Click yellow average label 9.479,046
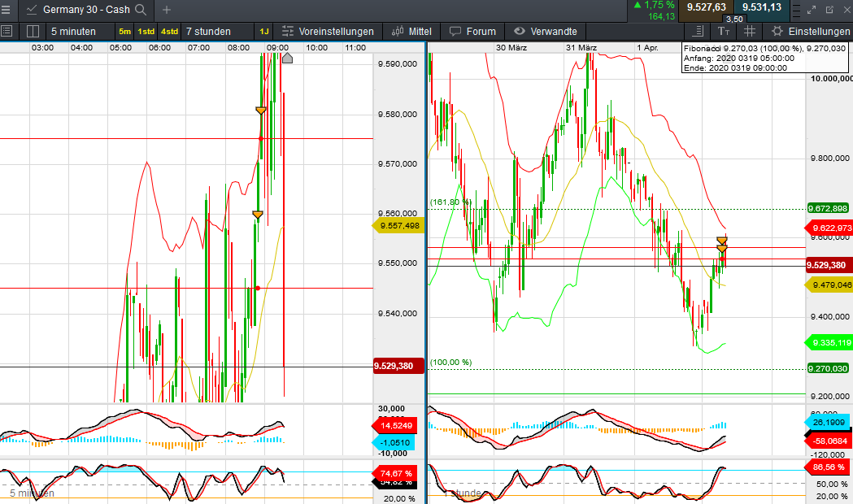The width and height of the screenshot is (853, 504). point(829,285)
